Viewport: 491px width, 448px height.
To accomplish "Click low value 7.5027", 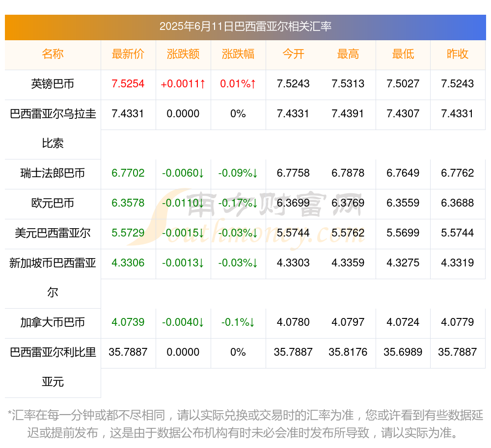I will point(403,84).
